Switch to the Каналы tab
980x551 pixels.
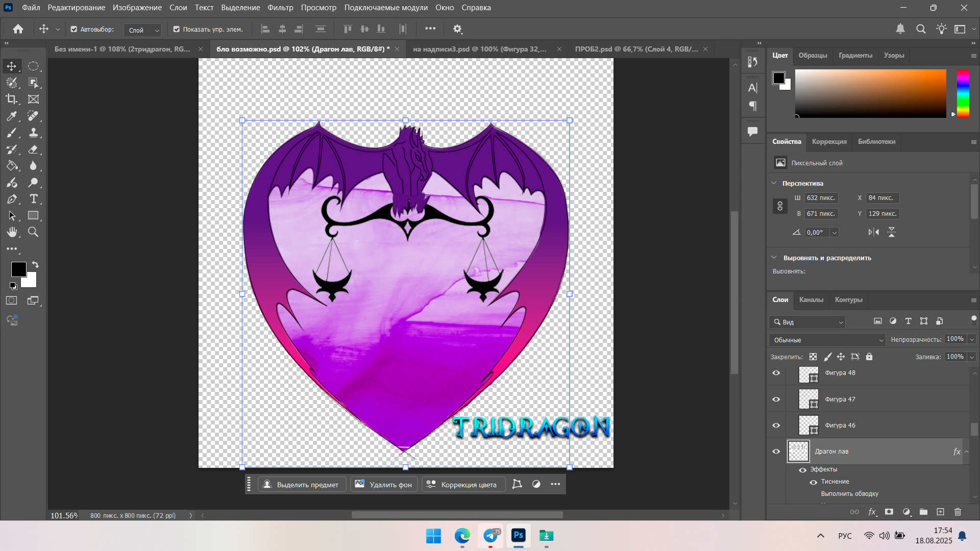click(x=811, y=299)
